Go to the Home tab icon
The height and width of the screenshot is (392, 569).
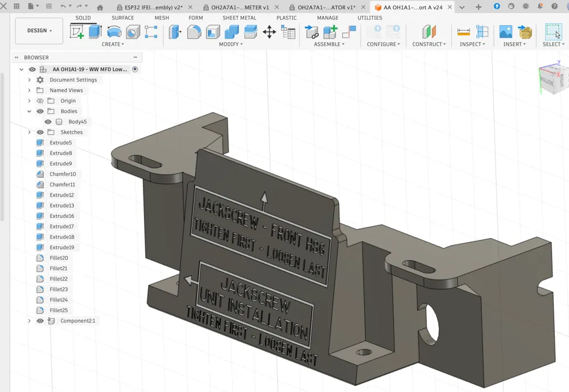click(x=100, y=7)
